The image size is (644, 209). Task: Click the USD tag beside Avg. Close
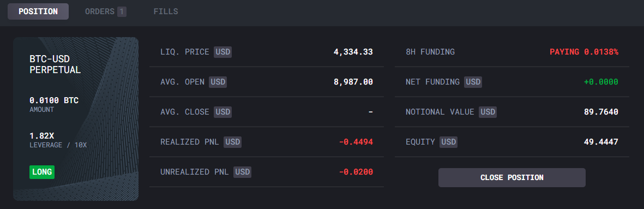(222, 112)
